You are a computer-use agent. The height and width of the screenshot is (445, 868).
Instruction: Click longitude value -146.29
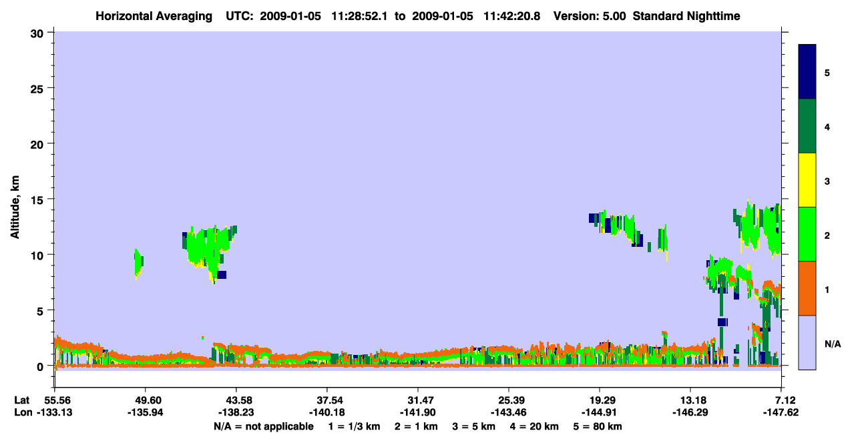[x=690, y=412]
